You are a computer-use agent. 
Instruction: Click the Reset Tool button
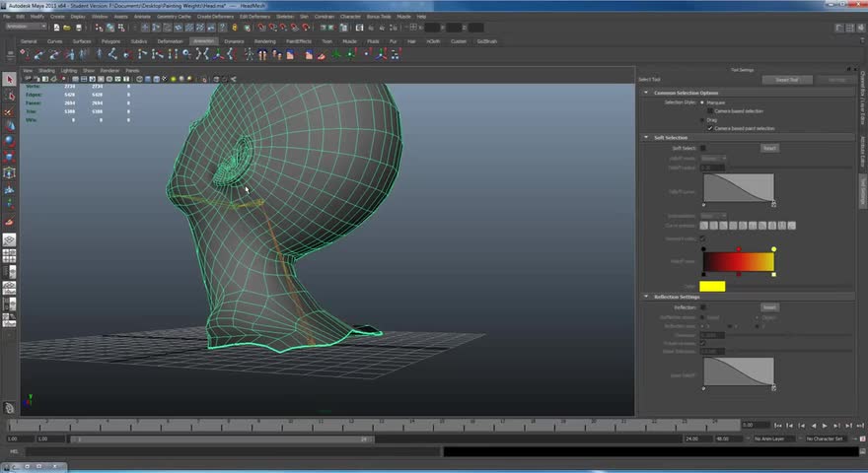(x=786, y=80)
